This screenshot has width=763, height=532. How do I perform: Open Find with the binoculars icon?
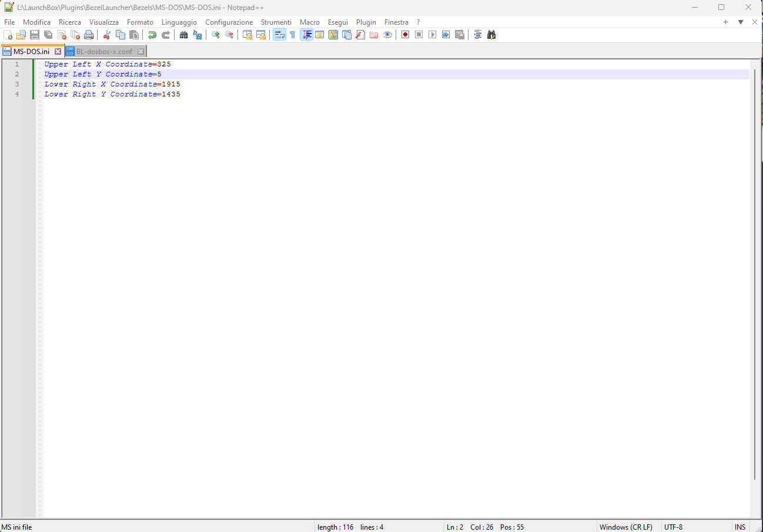tap(184, 35)
